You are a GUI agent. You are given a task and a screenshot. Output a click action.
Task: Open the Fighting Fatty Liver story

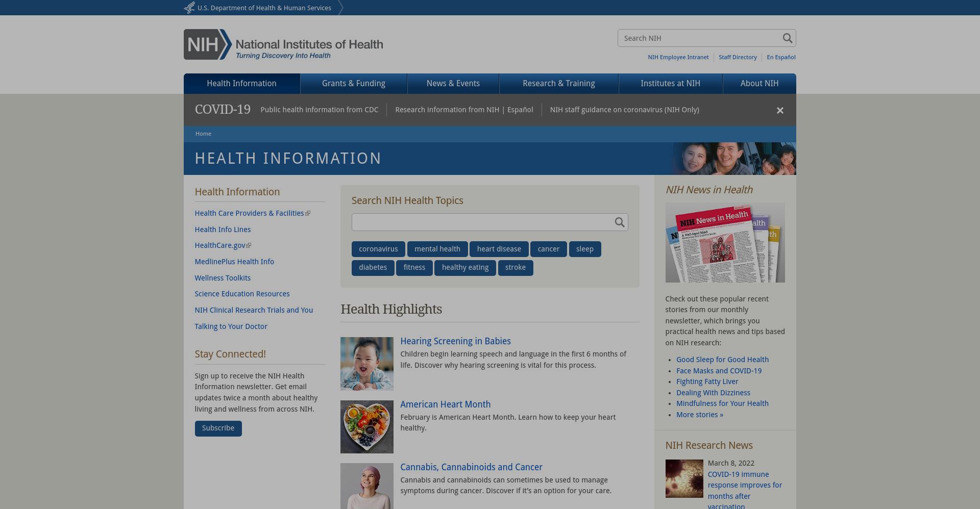tap(707, 382)
